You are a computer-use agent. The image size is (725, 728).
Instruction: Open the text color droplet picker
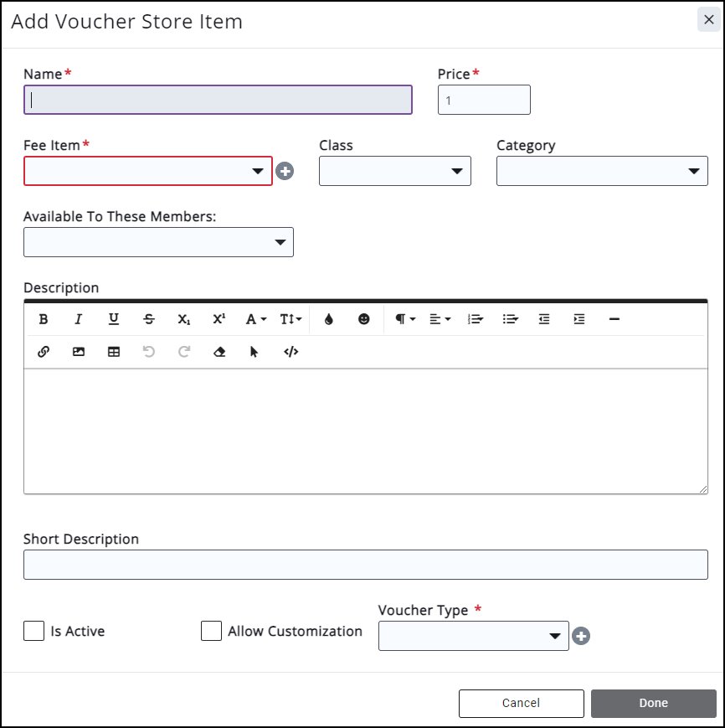[328, 319]
